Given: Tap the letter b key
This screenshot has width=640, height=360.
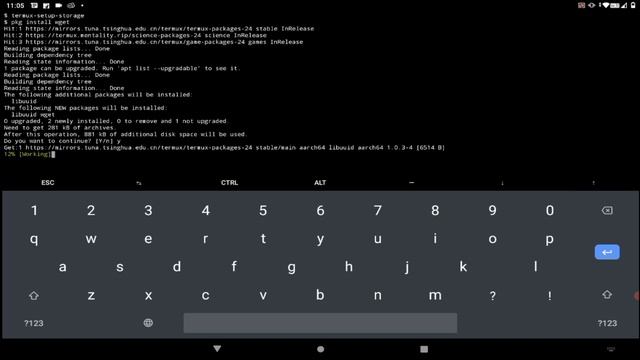Looking at the screenshot, I should [320, 295].
